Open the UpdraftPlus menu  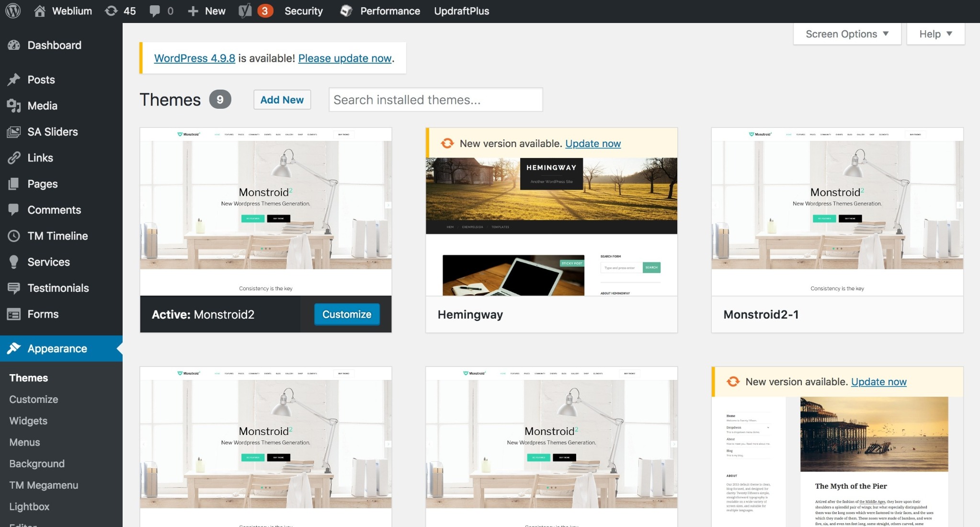(462, 11)
